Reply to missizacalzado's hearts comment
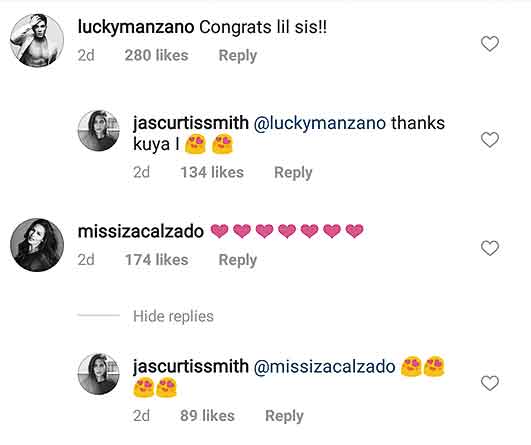 pos(238,260)
